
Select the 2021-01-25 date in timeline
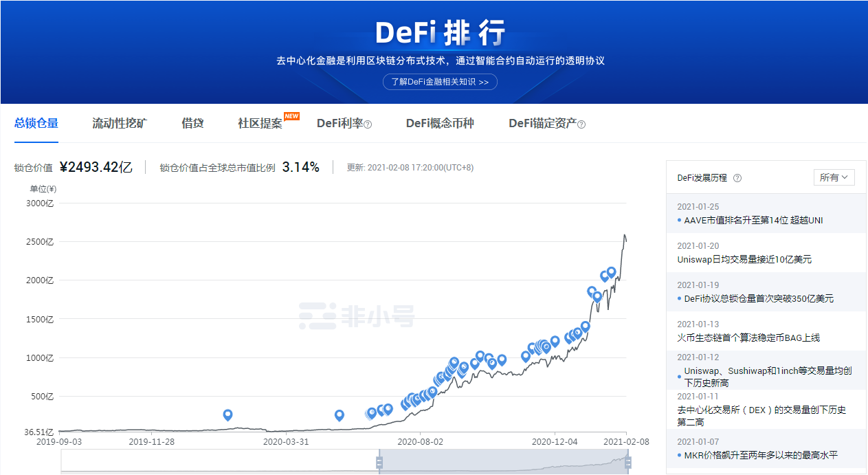pyautogui.click(x=698, y=207)
